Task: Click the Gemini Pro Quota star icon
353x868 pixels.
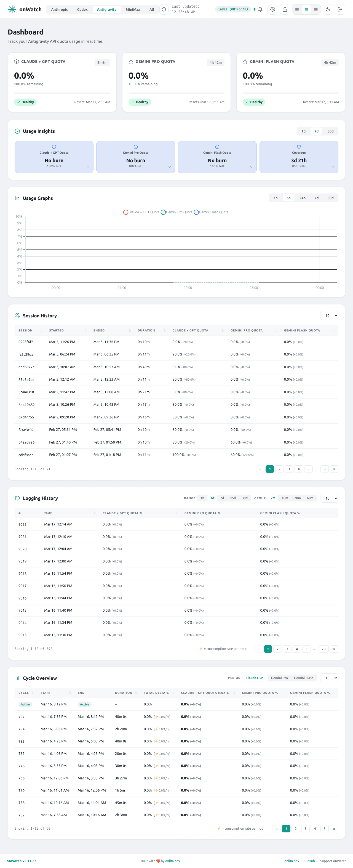Action: tap(131, 62)
